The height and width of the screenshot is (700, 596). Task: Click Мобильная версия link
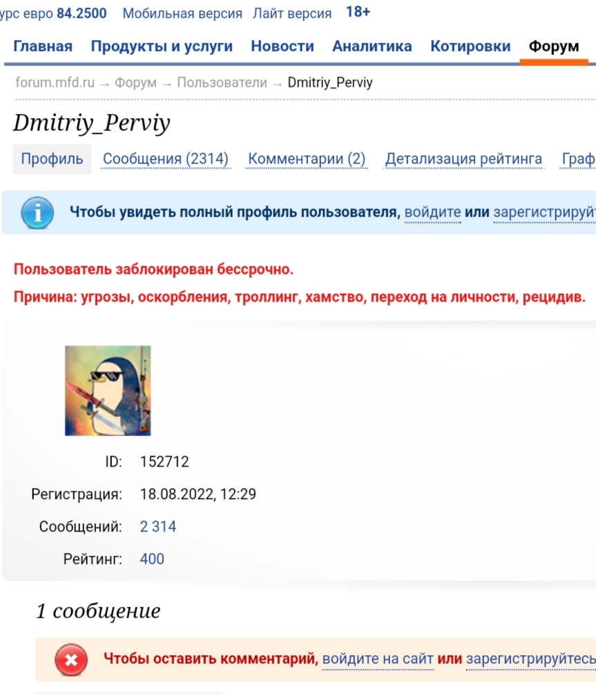tap(182, 13)
